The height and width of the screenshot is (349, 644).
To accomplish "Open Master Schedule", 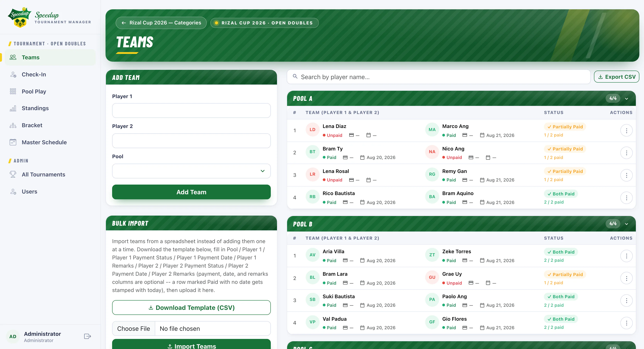I will click(50, 142).
